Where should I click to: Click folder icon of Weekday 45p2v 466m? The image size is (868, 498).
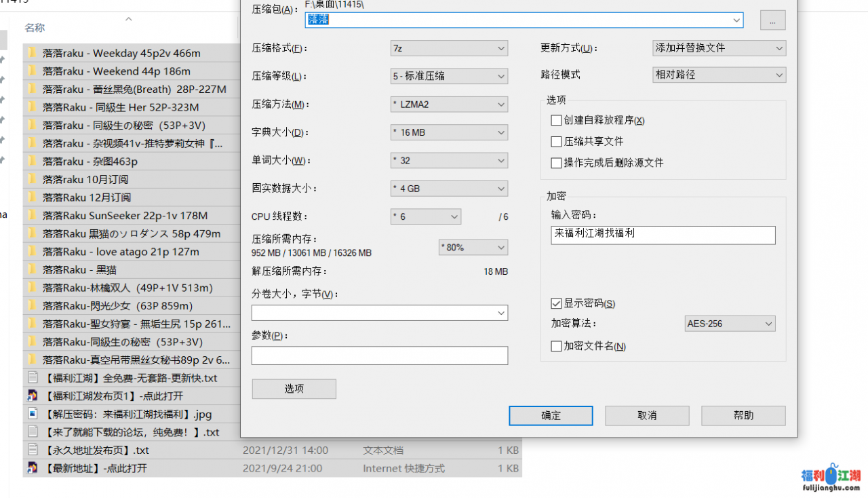click(x=32, y=53)
